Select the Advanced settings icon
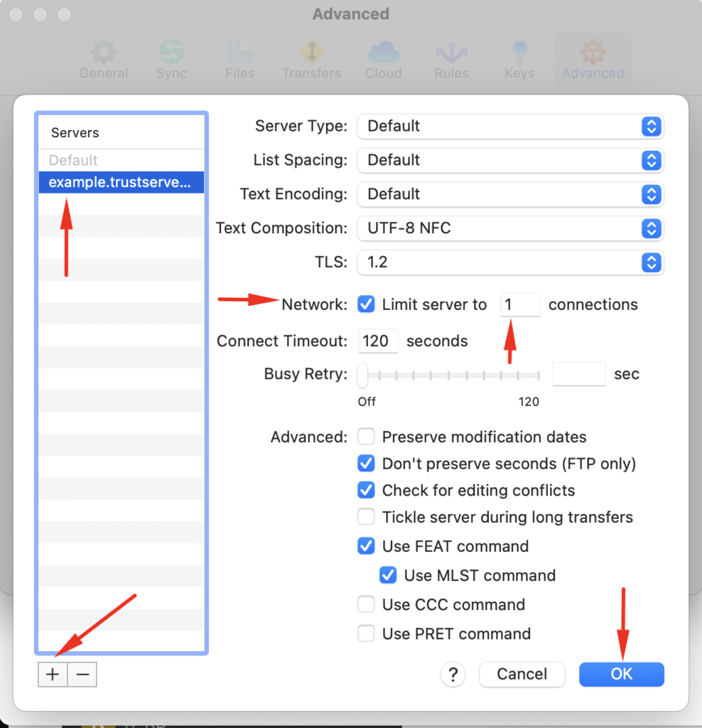Viewport: 702px width, 728px height. point(593,58)
